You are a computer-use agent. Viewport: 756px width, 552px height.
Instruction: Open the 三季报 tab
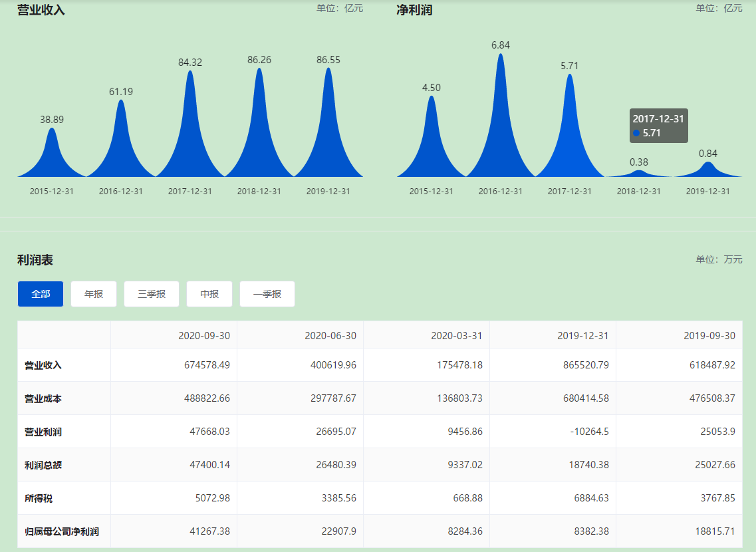coord(152,294)
